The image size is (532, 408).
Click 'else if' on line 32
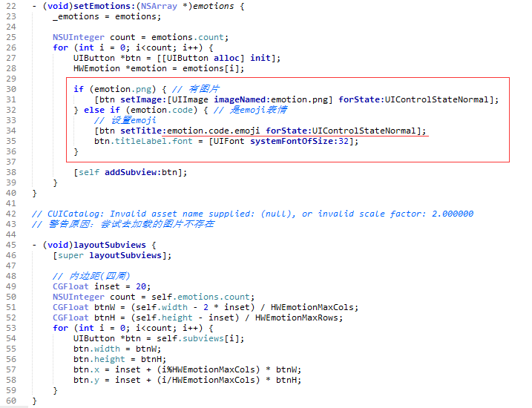point(102,110)
